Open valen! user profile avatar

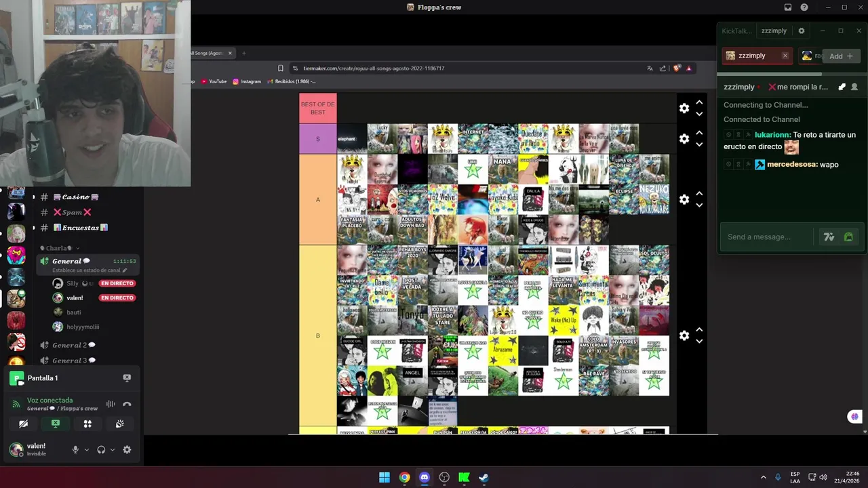[x=16, y=449]
